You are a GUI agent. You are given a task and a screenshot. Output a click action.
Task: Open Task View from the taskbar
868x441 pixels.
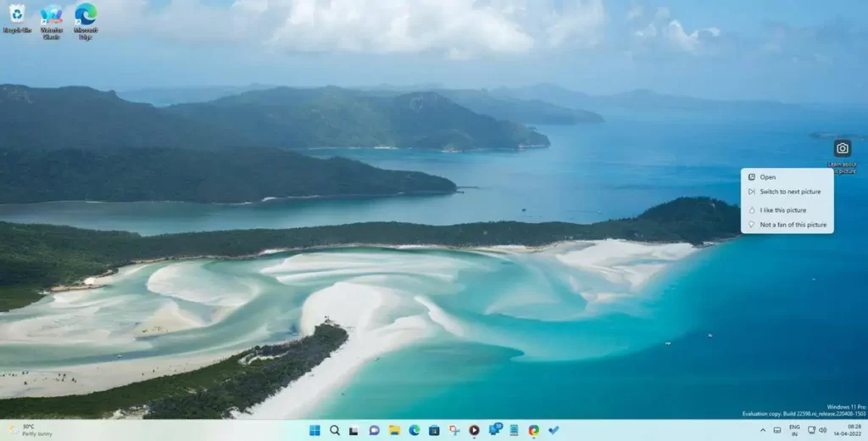coord(354,430)
